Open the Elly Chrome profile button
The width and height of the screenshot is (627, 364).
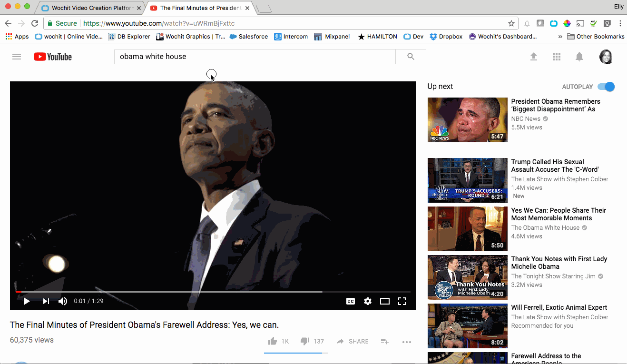(619, 7)
